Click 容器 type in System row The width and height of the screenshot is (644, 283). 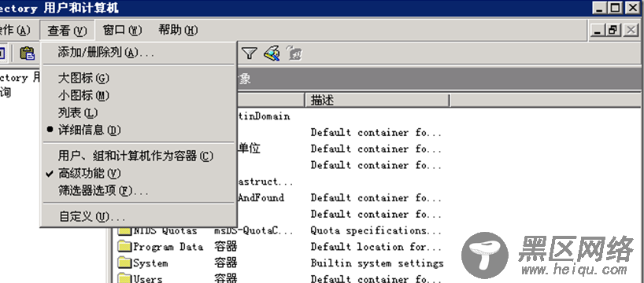[x=225, y=263]
